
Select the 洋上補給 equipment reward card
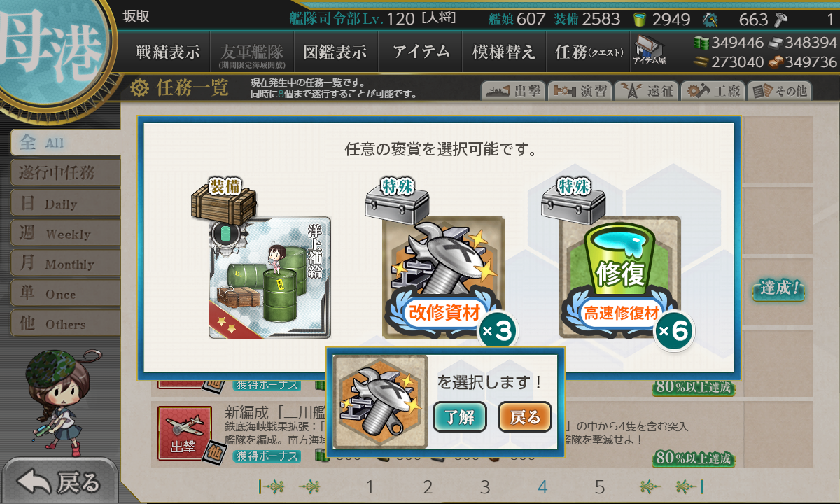(x=269, y=278)
